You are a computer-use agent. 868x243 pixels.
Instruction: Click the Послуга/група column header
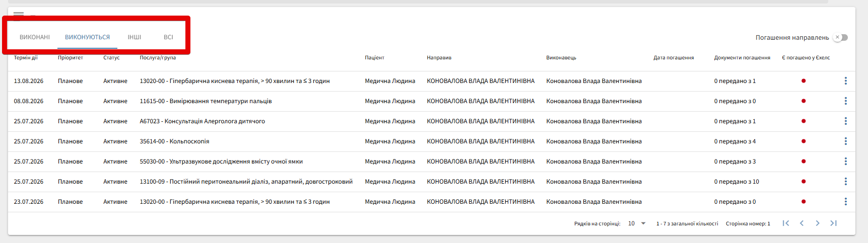pos(158,58)
